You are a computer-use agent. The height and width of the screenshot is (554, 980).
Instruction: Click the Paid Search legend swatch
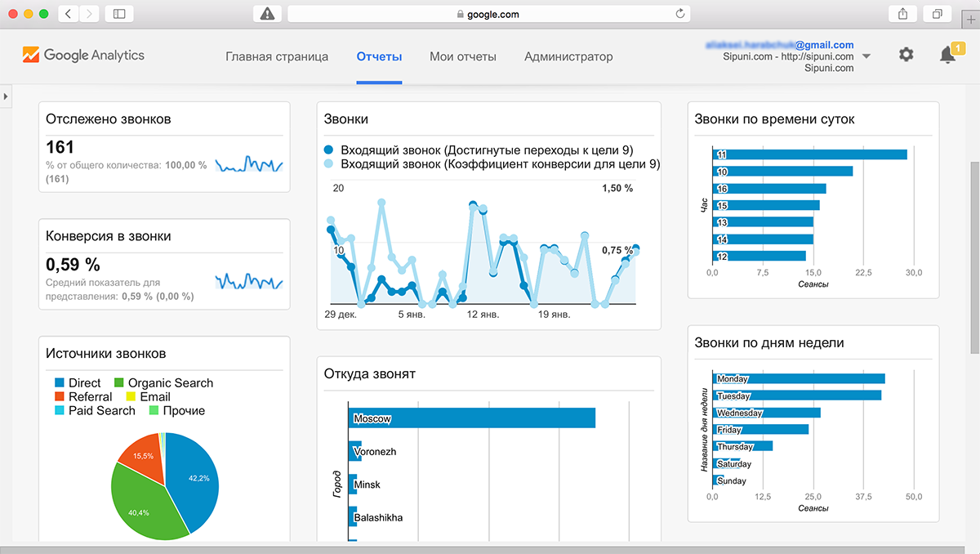[x=60, y=410]
